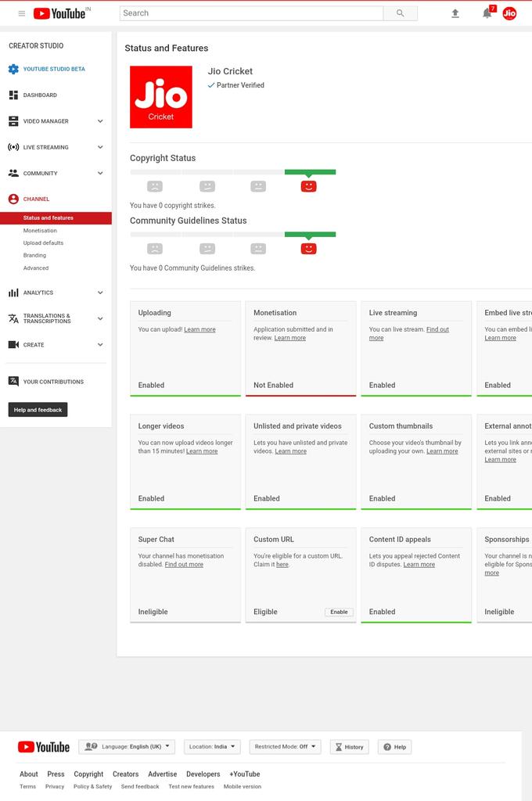Click footer Test new features link
Viewport: 532px width, 801px height.
pos(191,787)
